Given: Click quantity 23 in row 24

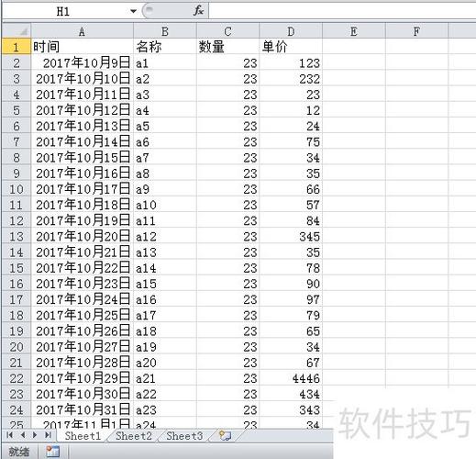Looking at the screenshot, I should (x=227, y=409).
